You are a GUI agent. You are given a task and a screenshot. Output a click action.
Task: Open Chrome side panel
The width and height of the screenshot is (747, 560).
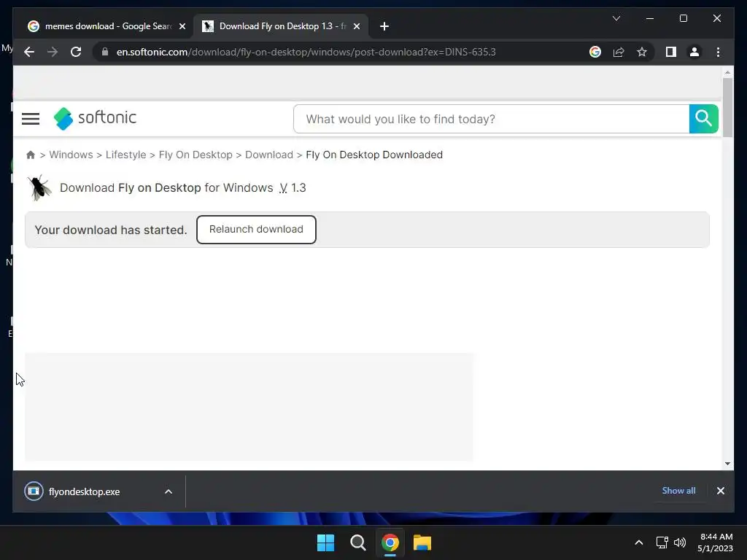(x=671, y=52)
